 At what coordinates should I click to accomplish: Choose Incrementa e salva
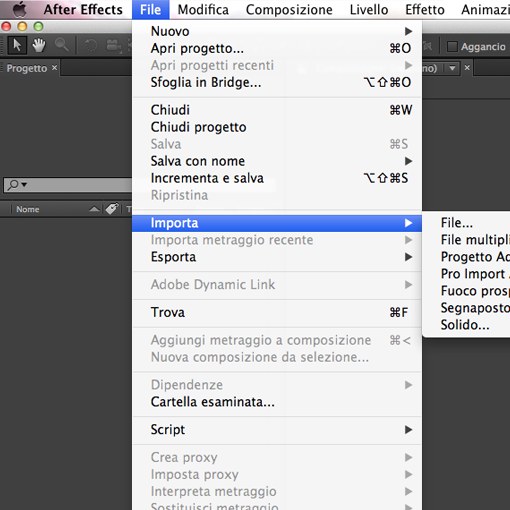(277, 178)
